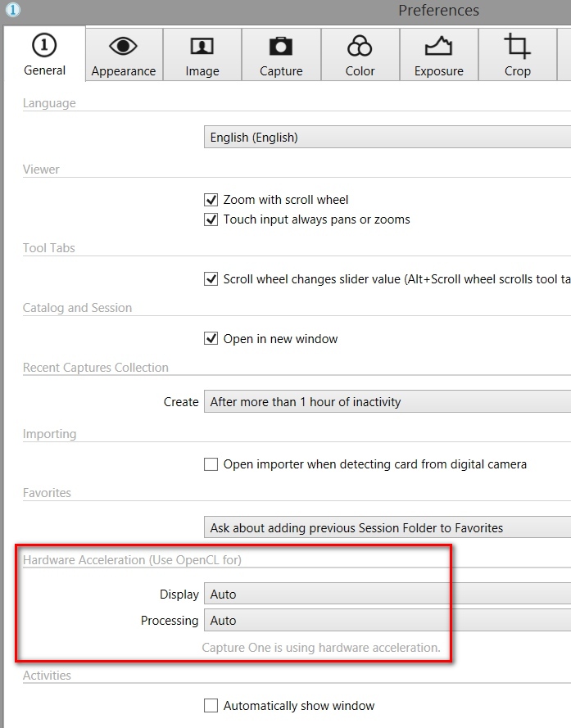The width and height of the screenshot is (571, 728).
Task: Select the Color tab circles icon
Action: click(x=360, y=46)
